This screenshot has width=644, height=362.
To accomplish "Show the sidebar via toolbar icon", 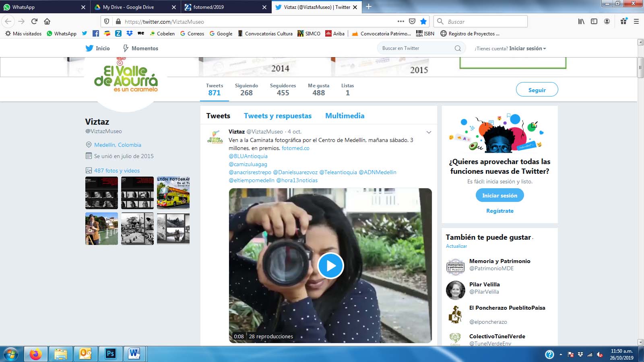I will 594,21.
